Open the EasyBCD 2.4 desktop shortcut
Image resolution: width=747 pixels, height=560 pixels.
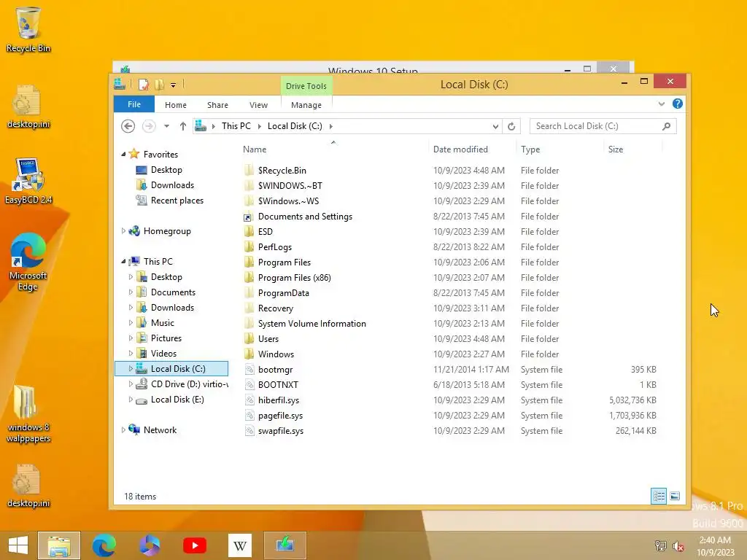(x=28, y=181)
